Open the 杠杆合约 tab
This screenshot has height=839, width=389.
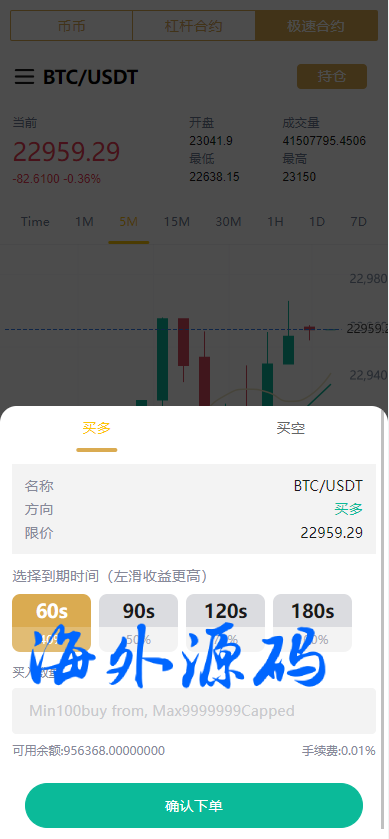[194, 26]
